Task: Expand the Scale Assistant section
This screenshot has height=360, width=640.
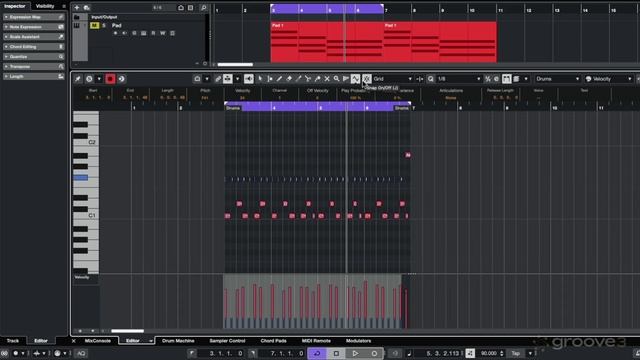Action: [33, 37]
